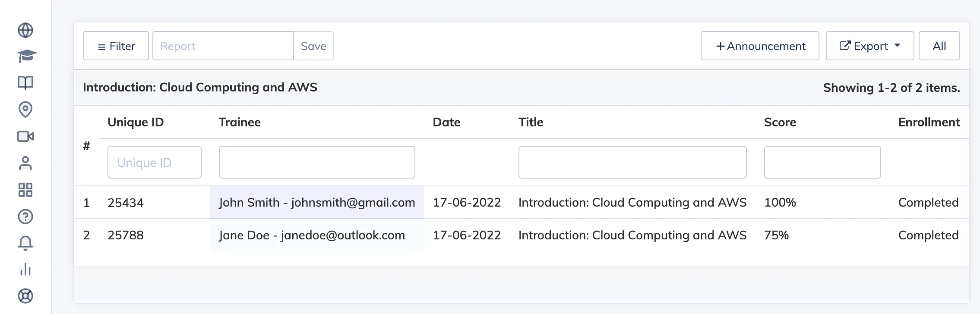Select the user profile icon in sidebar
Screen dimensions: 980x314
click(x=25, y=163)
